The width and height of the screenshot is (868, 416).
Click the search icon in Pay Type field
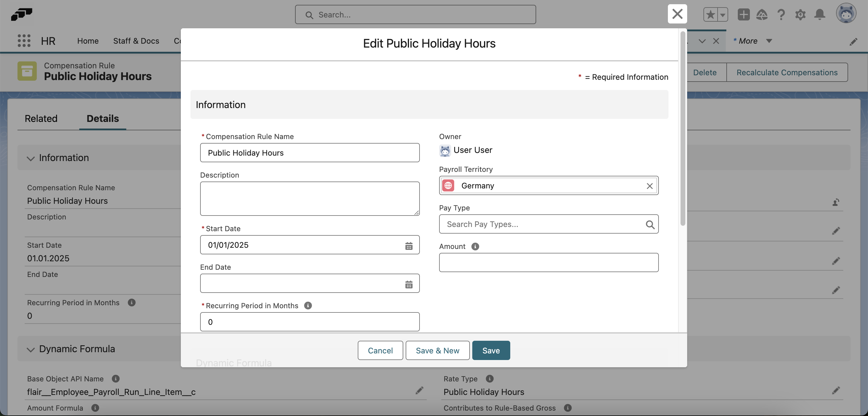[650, 224]
